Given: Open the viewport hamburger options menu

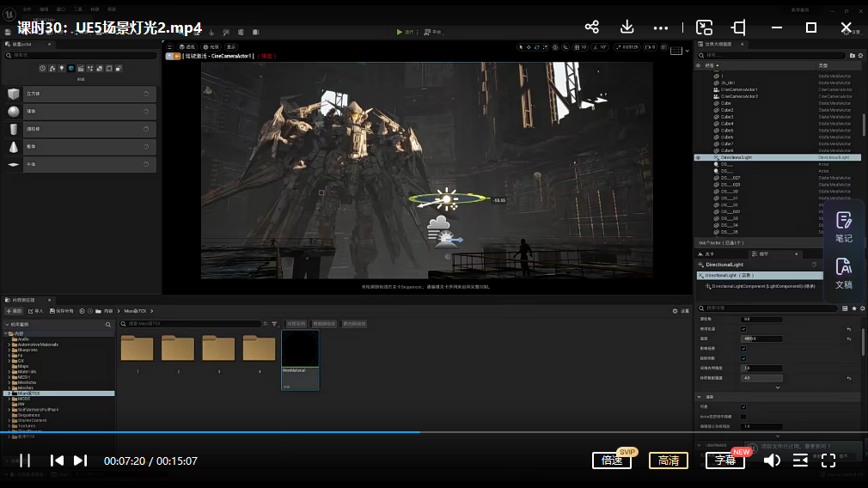Looking at the screenshot, I should tap(170, 47).
